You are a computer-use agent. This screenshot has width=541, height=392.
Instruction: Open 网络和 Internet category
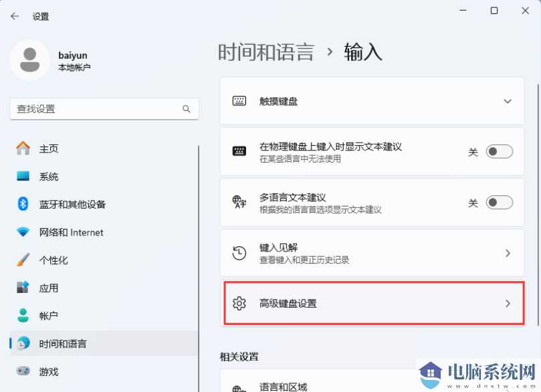click(x=104, y=232)
